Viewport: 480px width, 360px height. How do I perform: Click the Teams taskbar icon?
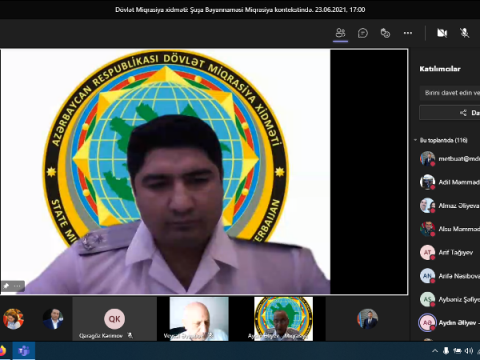pos(24,351)
